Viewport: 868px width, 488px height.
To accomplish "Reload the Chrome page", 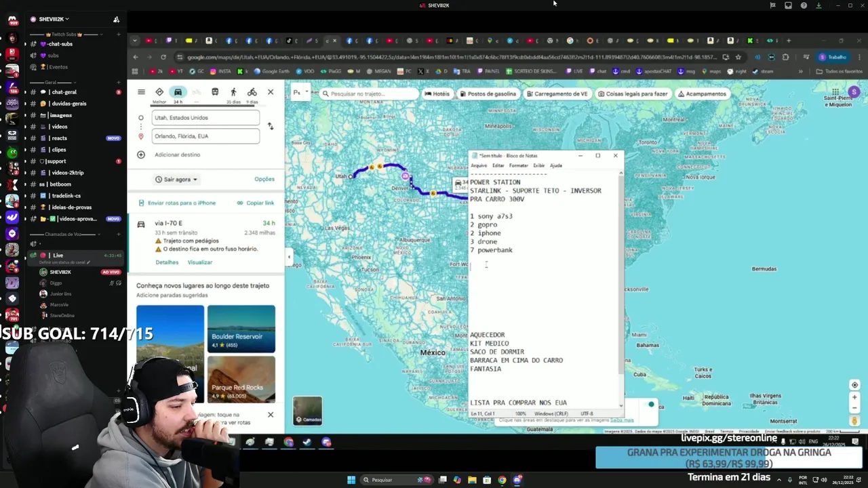I will click(163, 57).
